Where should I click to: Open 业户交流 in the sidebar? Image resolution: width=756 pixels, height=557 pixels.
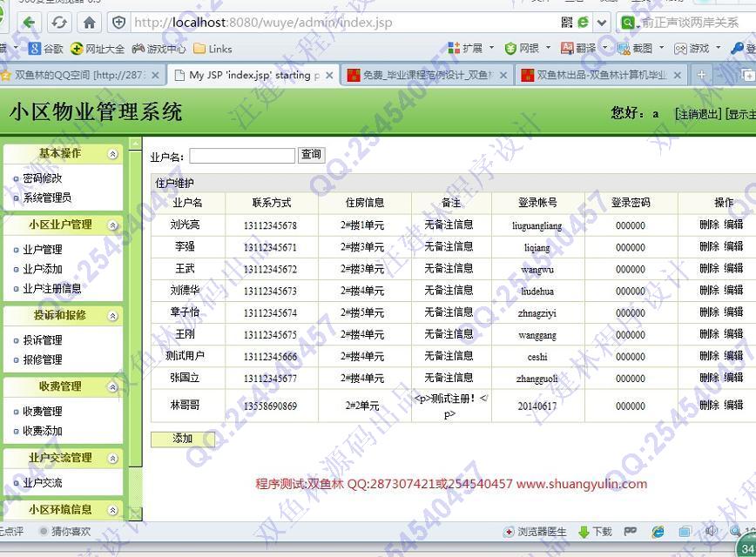coord(43,483)
